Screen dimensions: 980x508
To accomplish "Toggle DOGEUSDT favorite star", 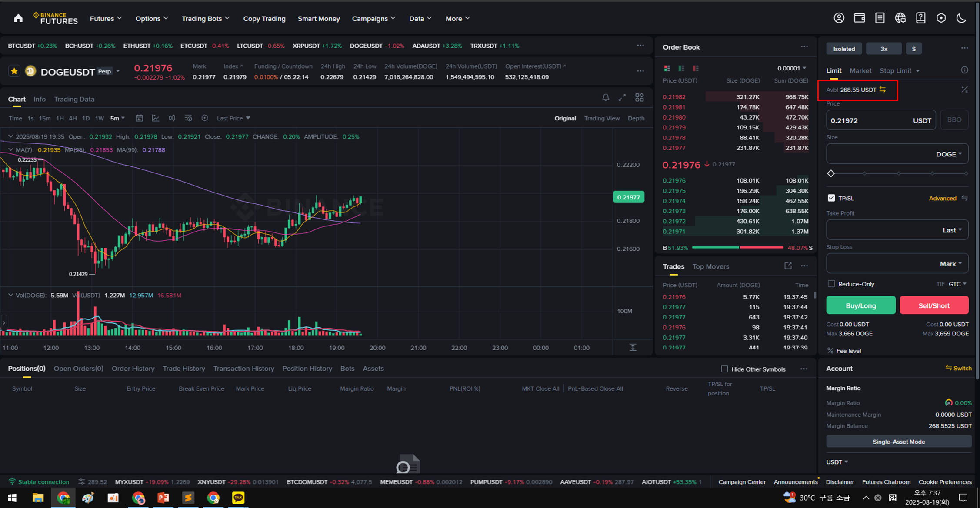I will tap(14, 71).
